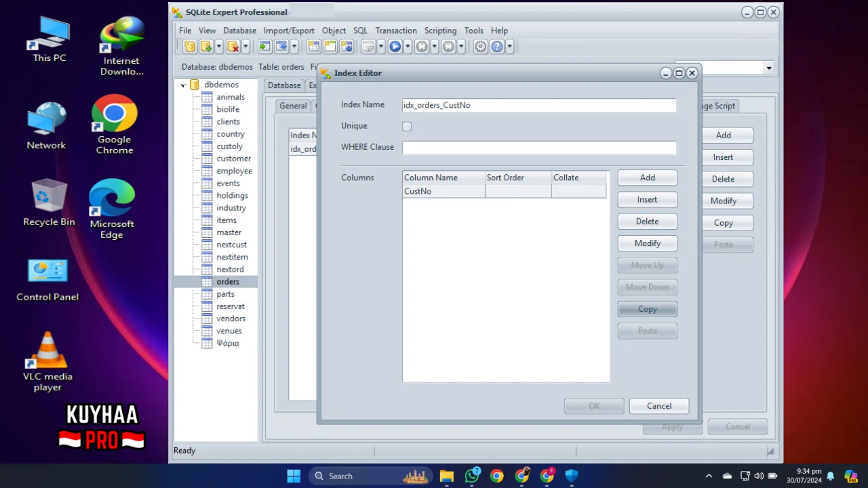
Task: Open dropdown arrow next to step-back icon
Action: click(460, 47)
